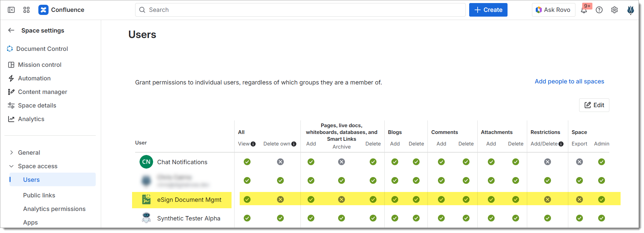Click Add people to all spaces link

569,81
